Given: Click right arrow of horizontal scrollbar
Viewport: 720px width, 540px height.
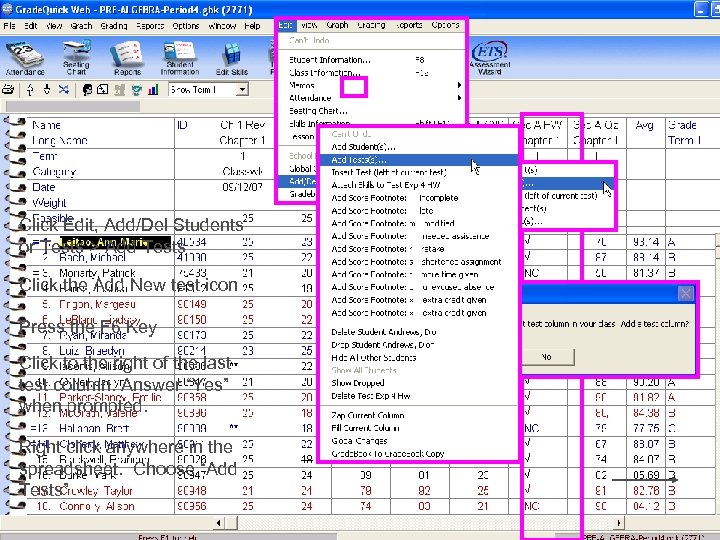Looking at the screenshot, I should tap(619, 523).
